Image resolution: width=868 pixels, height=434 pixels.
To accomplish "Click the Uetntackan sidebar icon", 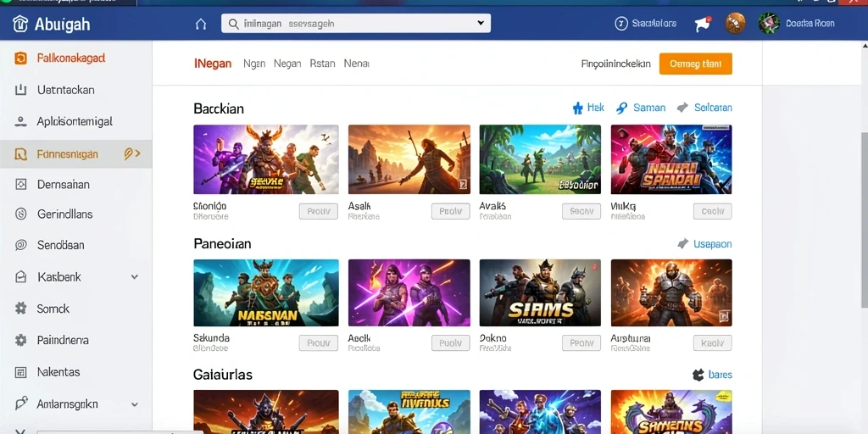I will (x=20, y=90).
